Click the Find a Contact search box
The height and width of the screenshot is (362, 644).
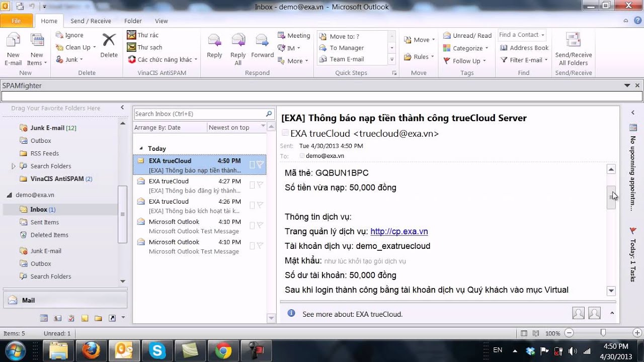(x=522, y=35)
